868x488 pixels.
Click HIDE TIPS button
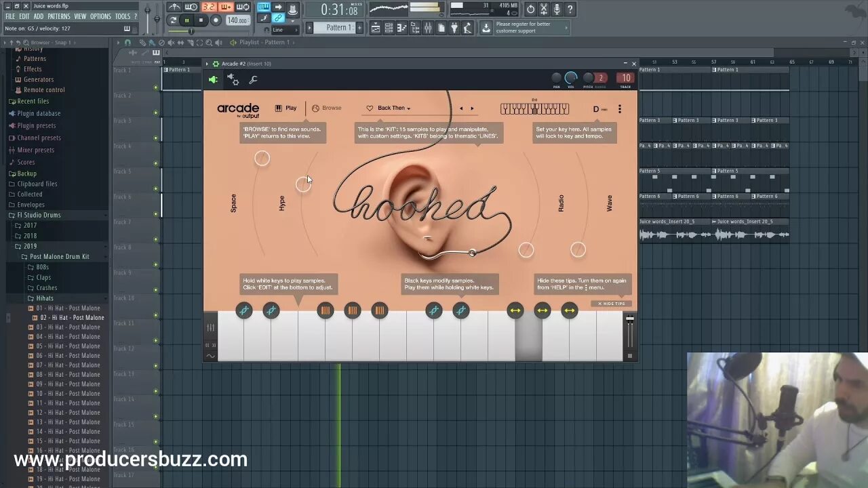click(x=611, y=304)
